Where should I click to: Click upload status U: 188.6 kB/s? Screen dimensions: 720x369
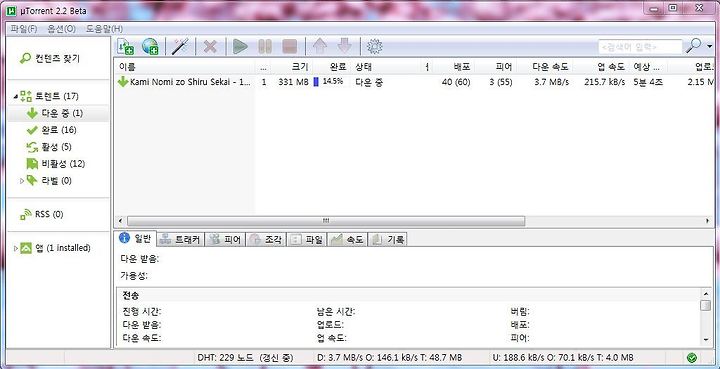tap(563, 358)
